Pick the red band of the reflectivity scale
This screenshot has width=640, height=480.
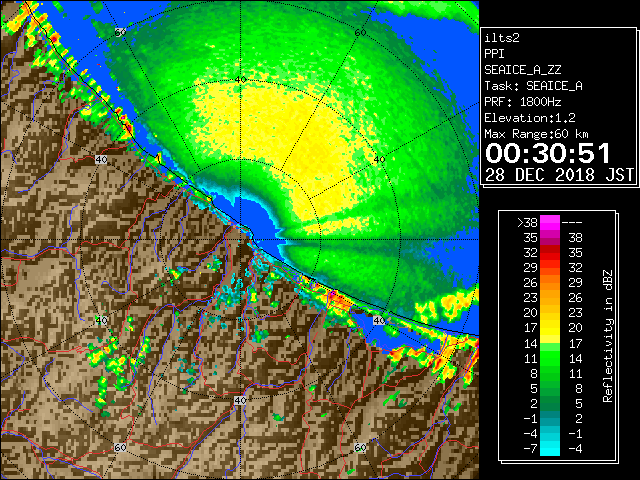tap(549, 253)
